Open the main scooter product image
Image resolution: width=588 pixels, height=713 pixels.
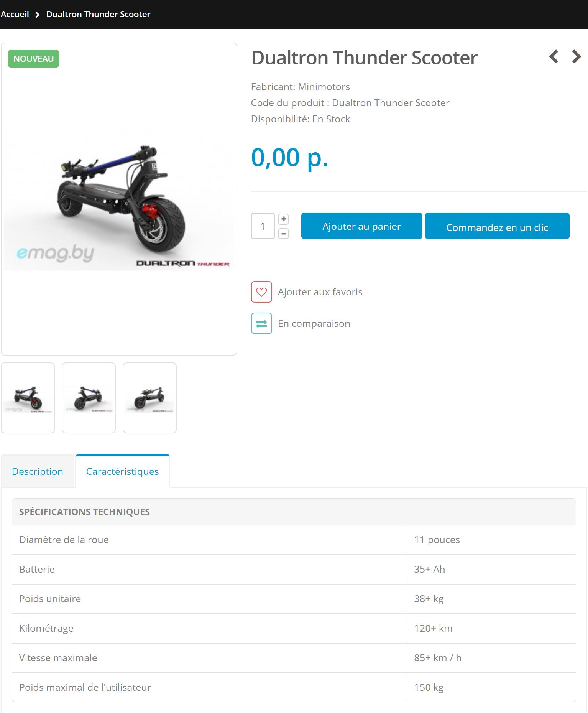click(x=119, y=199)
